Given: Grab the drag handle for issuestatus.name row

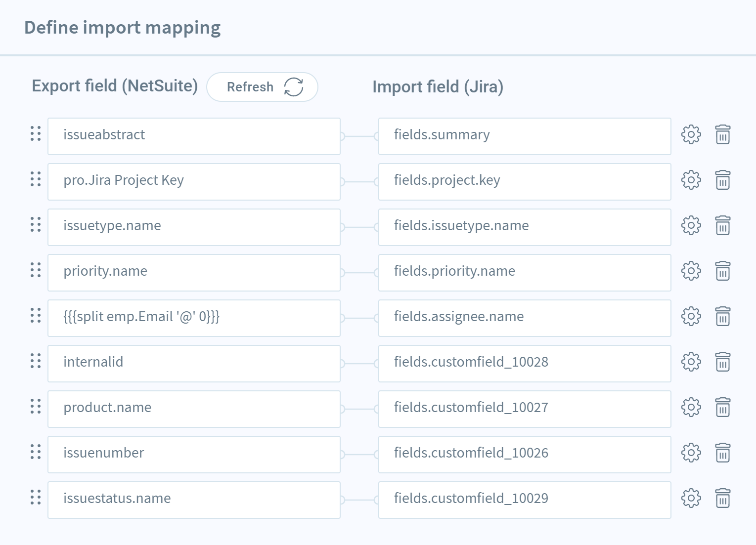Looking at the screenshot, I should pyautogui.click(x=36, y=497).
